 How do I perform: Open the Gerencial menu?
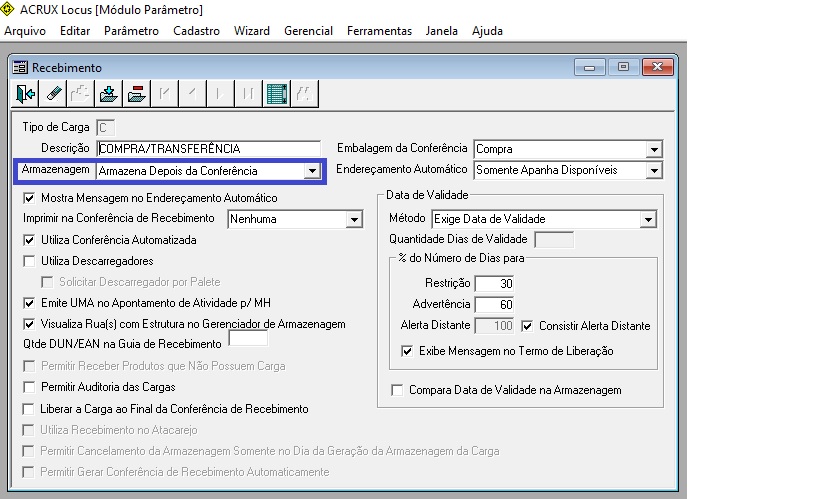(308, 31)
